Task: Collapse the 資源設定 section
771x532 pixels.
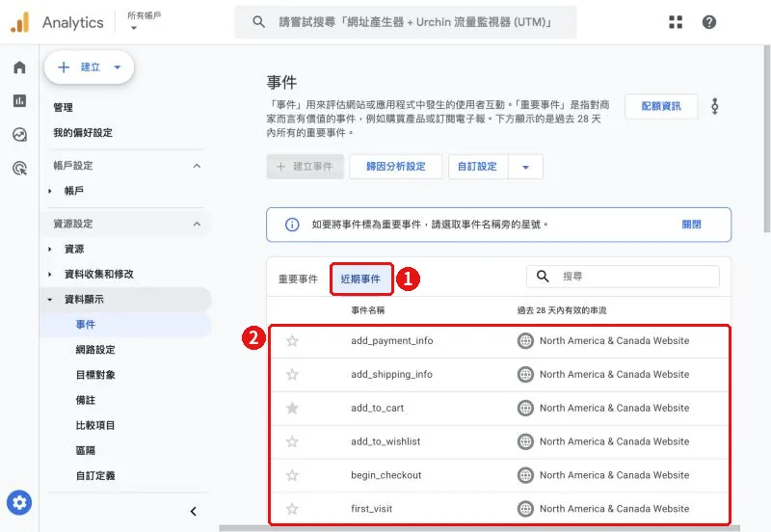Action: (x=197, y=224)
